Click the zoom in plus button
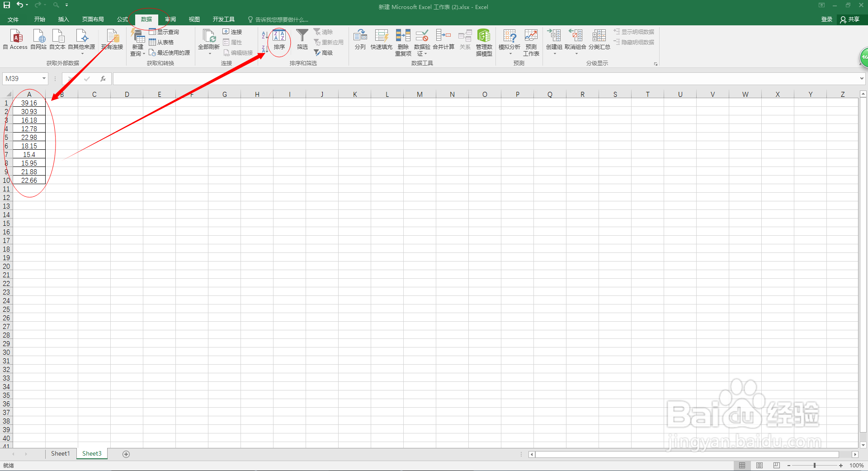This screenshot has width=868, height=471. click(841, 466)
